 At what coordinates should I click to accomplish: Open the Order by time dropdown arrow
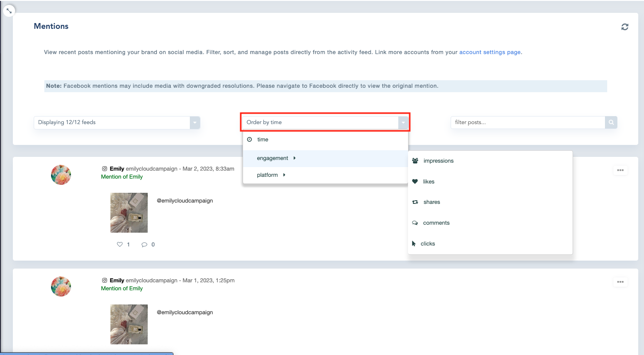pyautogui.click(x=403, y=122)
